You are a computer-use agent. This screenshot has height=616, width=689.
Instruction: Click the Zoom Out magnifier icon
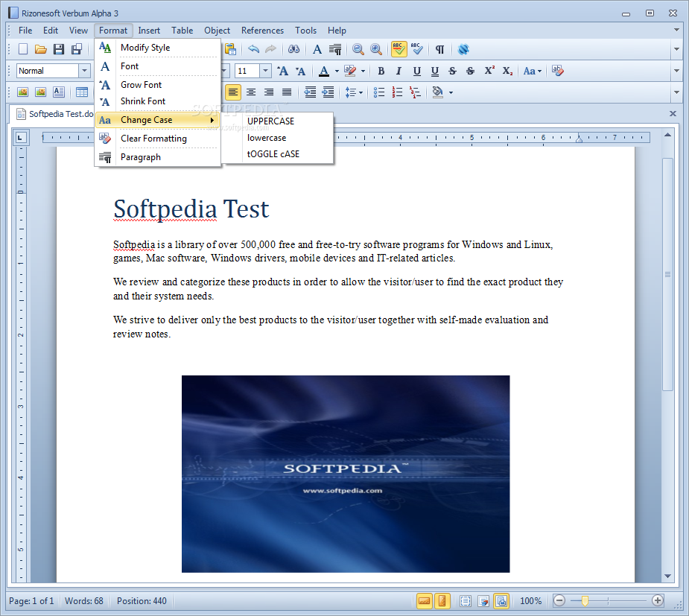(x=358, y=49)
